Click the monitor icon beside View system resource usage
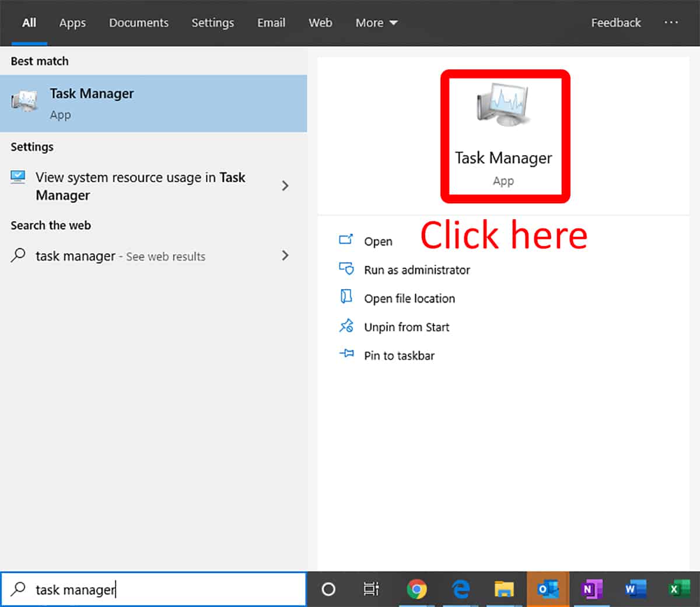The height and width of the screenshot is (607, 700). pyautogui.click(x=18, y=177)
